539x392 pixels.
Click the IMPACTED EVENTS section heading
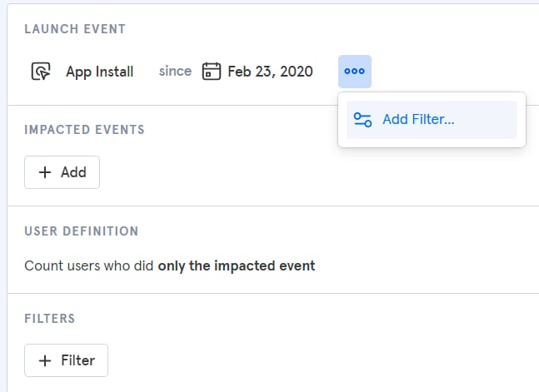tap(84, 130)
